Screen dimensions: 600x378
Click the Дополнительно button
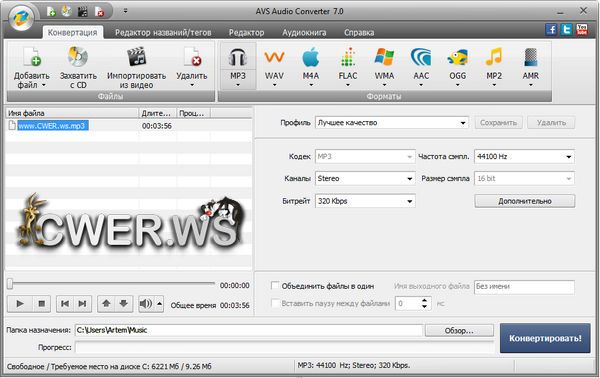point(525,201)
